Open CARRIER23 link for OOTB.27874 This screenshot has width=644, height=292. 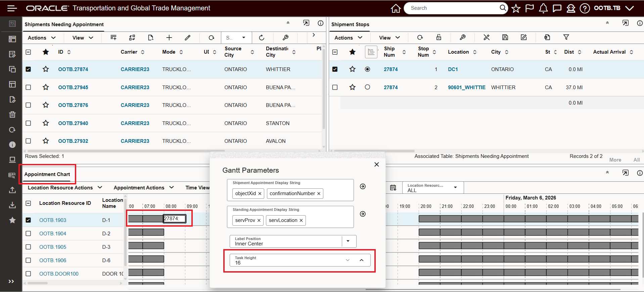[x=135, y=69]
